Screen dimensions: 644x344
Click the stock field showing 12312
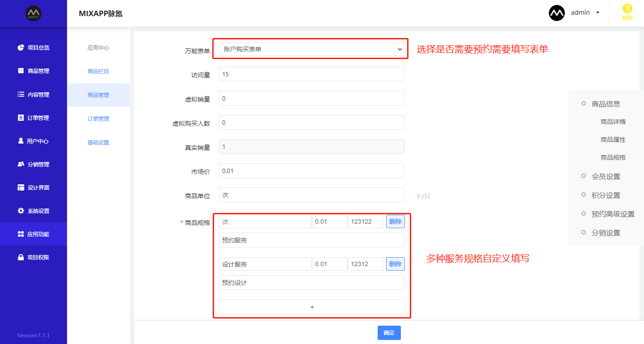366,264
